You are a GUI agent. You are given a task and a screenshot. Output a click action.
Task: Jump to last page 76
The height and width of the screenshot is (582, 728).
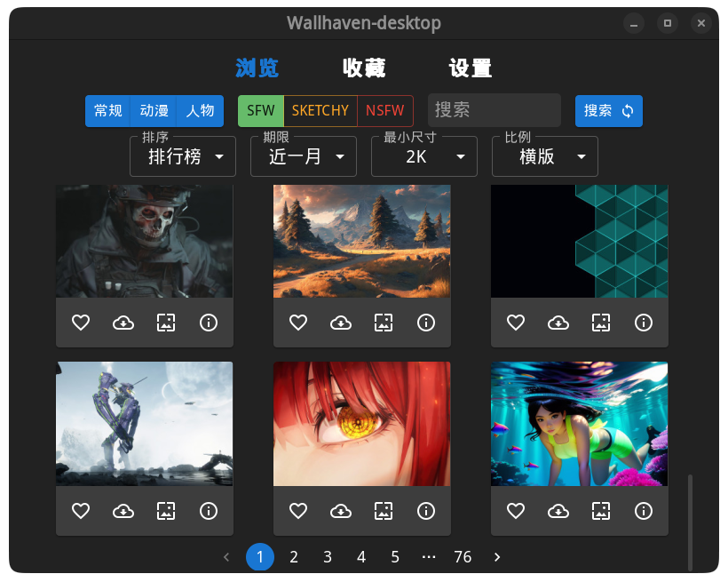[463, 557]
